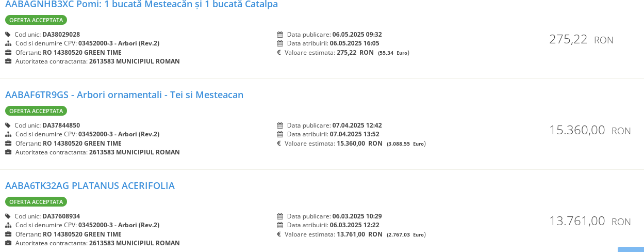Open the AABAGNHB3XC Pomi Mesteacăn listing
The height and width of the screenshot is (252, 644).
pos(141,4)
